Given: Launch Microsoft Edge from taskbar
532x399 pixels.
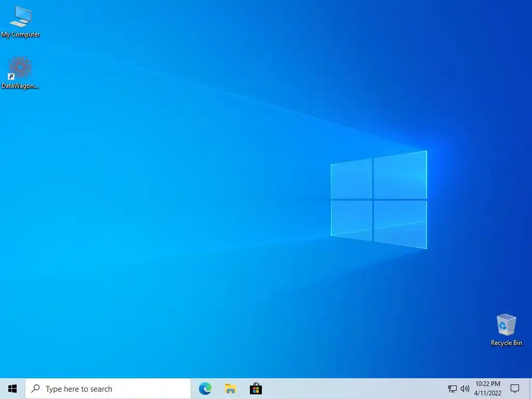Looking at the screenshot, I should (205, 389).
